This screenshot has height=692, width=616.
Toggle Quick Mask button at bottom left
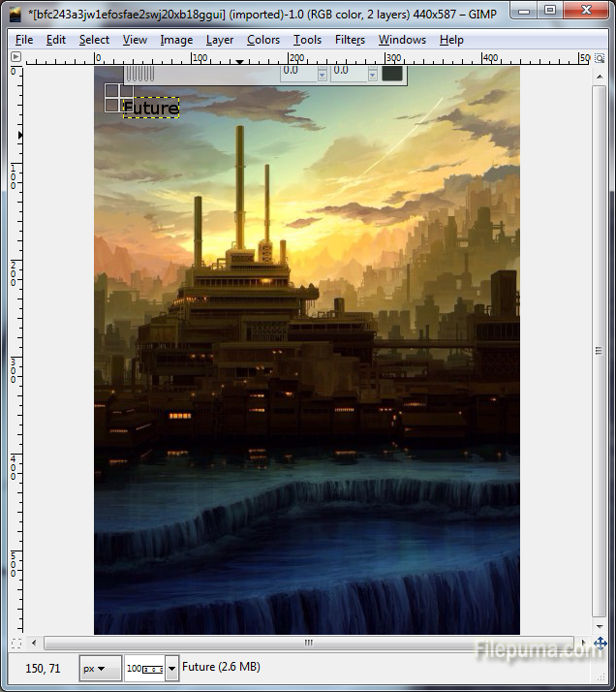15,643
